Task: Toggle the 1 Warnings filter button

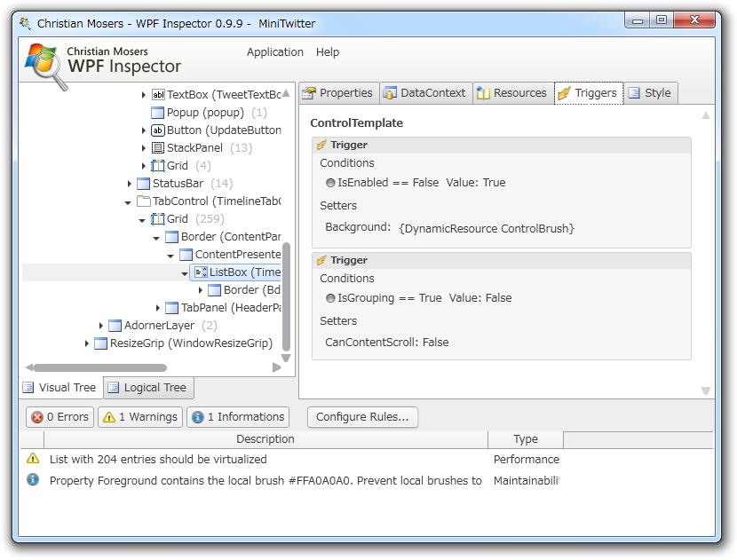Action: [140, 417]
